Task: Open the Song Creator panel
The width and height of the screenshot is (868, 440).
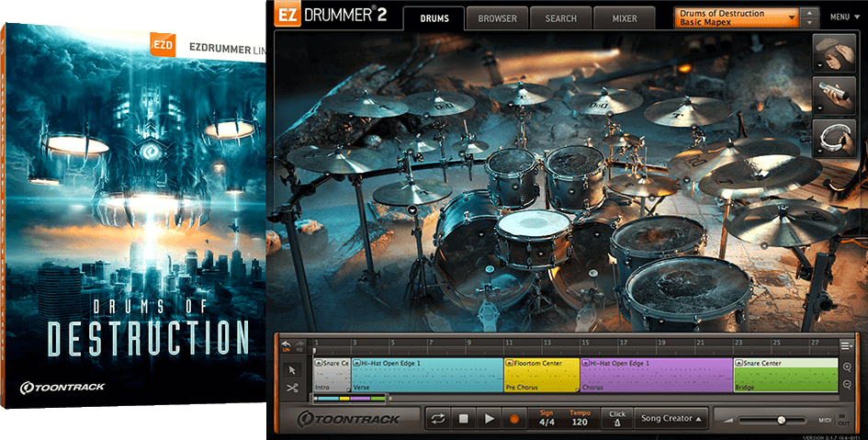Action: (x=671, y=419)
